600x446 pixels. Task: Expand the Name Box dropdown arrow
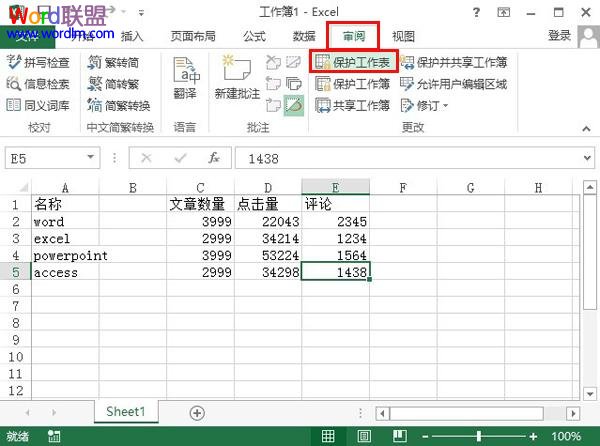[x=90, y=157]
